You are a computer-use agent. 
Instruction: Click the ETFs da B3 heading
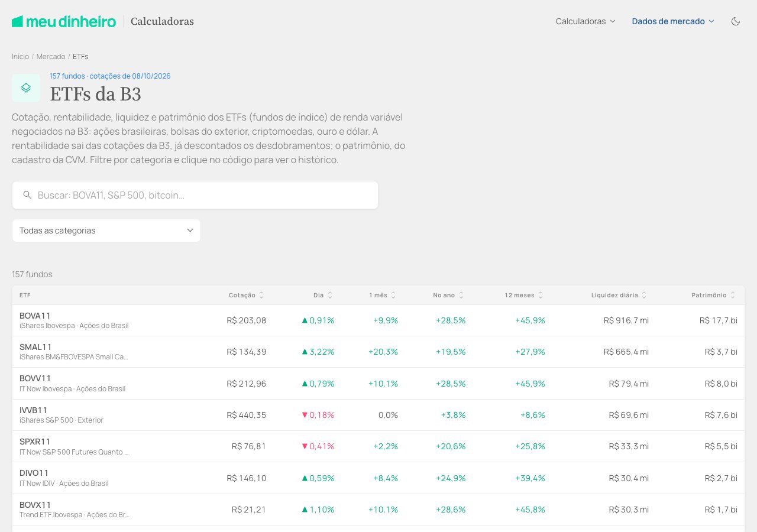[x=95, y=95]
